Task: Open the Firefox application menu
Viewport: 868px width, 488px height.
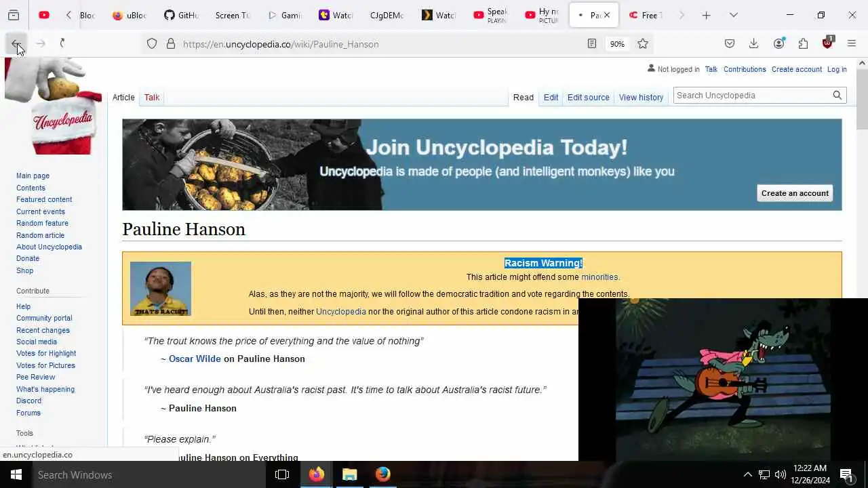Action: [852, 44]
